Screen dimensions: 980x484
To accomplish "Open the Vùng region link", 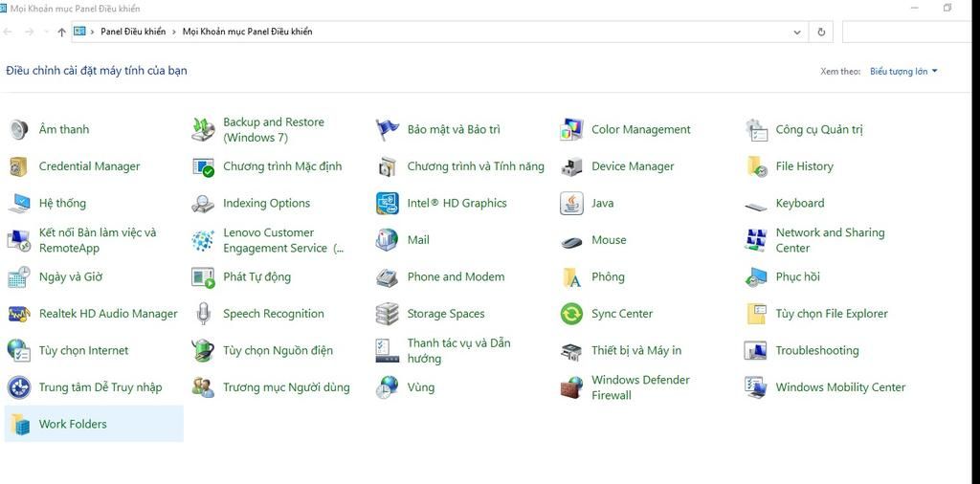I will coord(421,387).
